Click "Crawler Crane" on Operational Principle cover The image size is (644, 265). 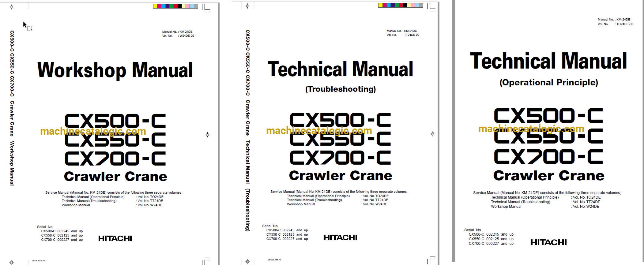pos(549,176)
